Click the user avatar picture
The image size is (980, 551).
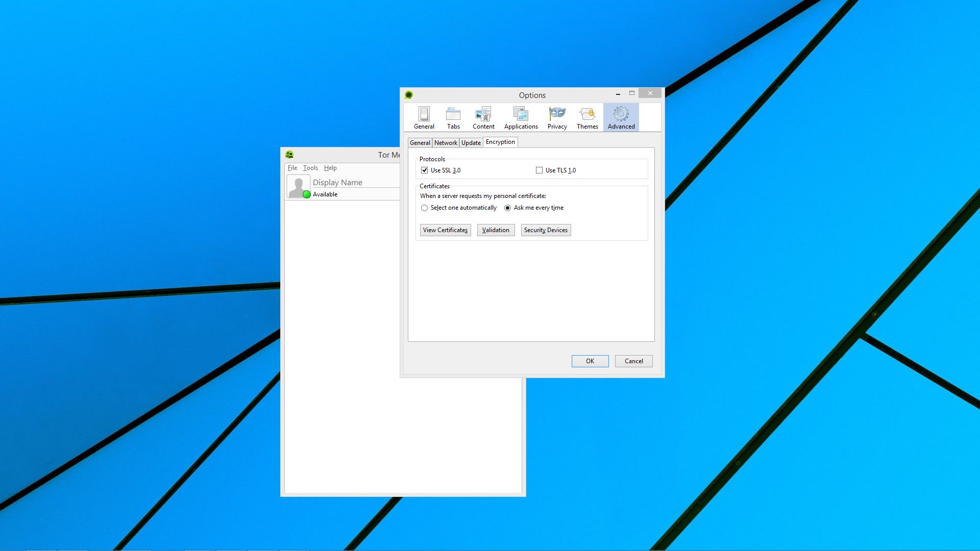(x=298, y=186)
